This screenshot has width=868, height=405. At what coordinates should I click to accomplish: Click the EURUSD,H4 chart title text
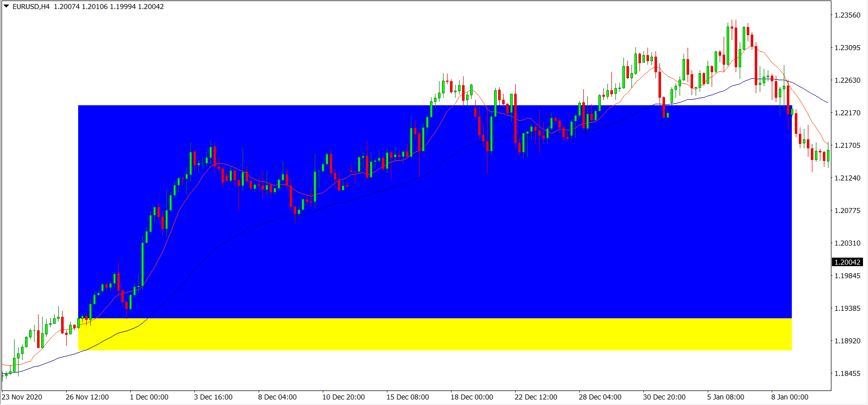point(31,7)
